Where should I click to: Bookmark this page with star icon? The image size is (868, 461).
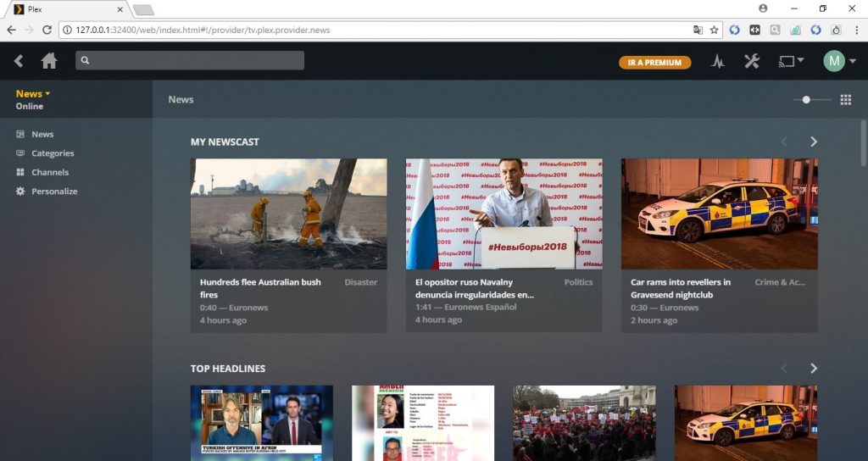[x=715, y=30]
